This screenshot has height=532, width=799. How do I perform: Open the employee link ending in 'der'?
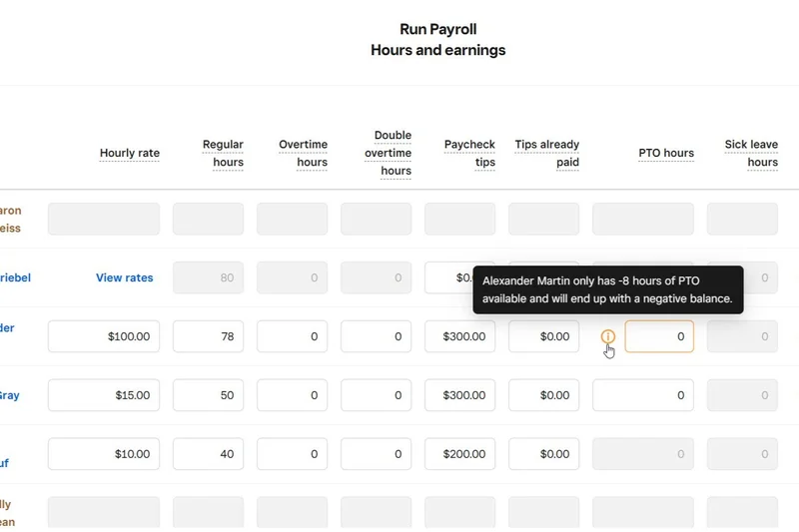[x=7, y=327]
